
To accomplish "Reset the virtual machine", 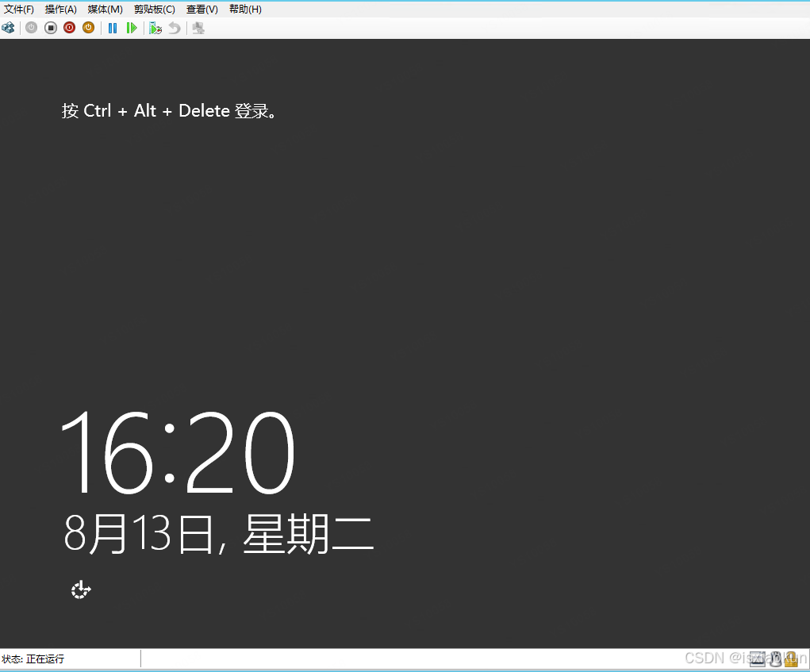I will [132, 28].
